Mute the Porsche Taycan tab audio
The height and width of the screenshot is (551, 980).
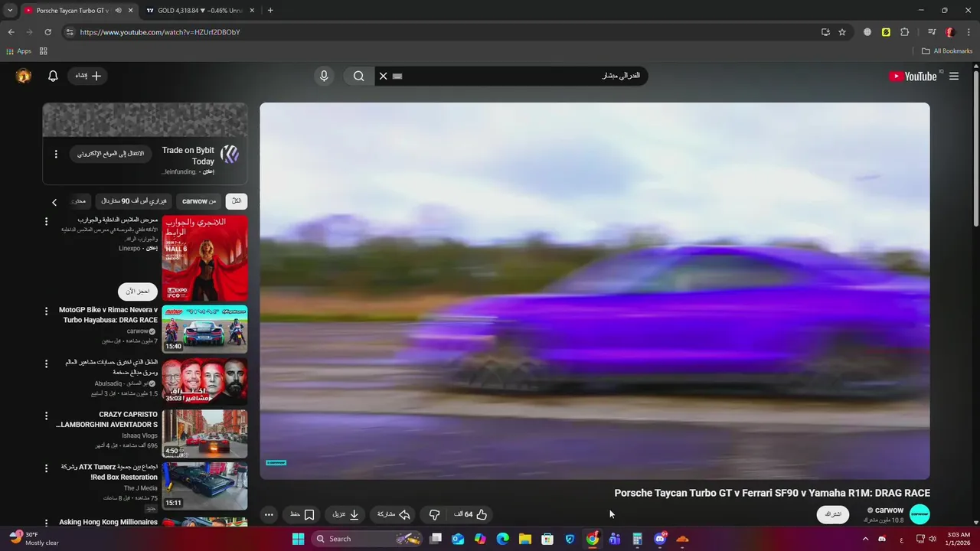118,11
